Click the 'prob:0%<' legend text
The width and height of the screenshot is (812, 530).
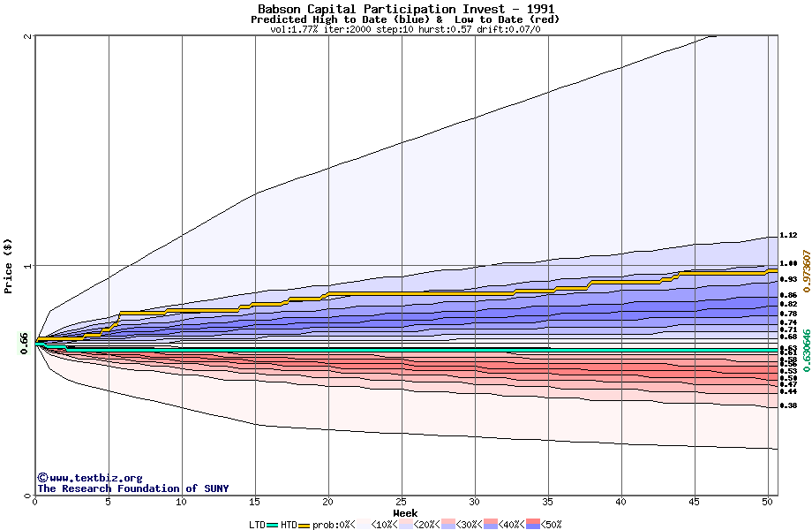pos(334,525)
